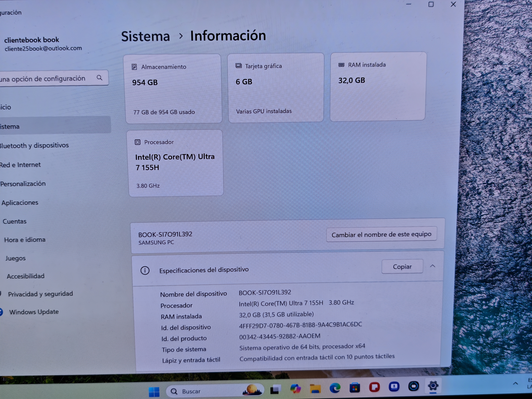Click the Copiar specifications button
This screenshot has height=399, width=532.
point(402,267)
